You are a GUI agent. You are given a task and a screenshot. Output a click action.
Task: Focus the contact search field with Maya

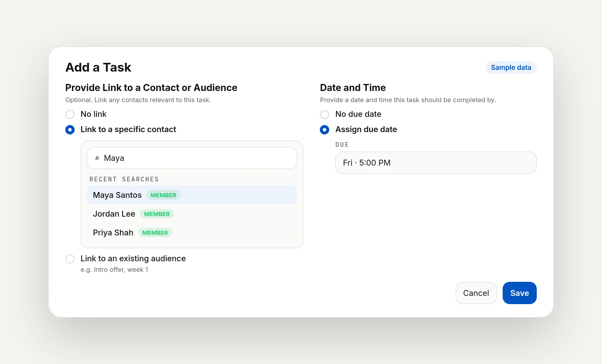[x=192, y=158]
